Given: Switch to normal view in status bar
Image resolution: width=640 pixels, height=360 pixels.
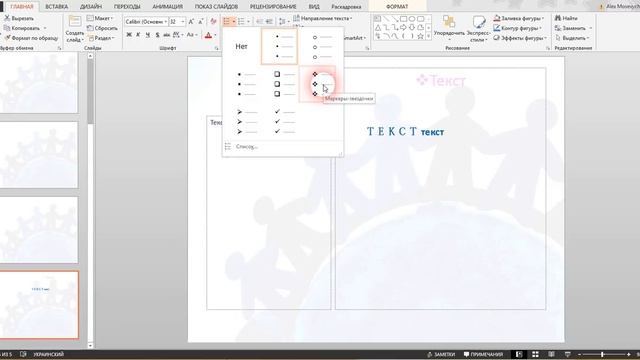Looking at the screenshot, I should [x=519, y=354].
